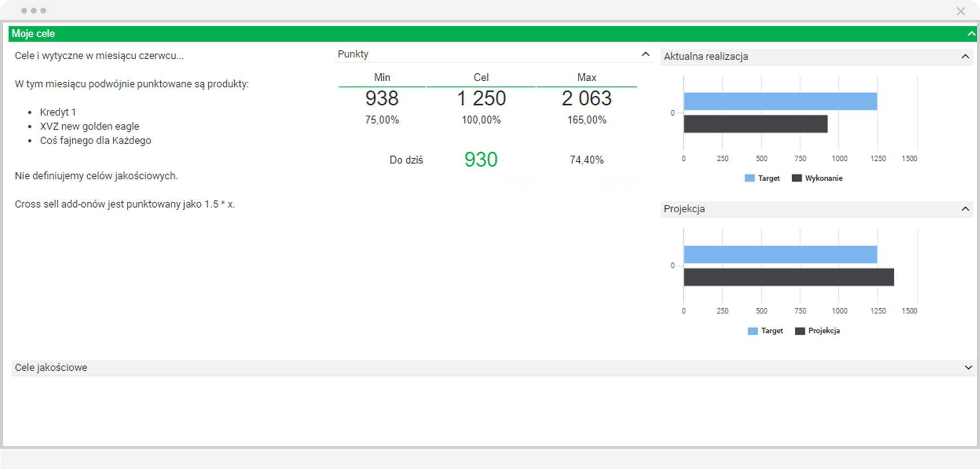Expand the Cele jakościowe section arrow

[x=968, y=367]
